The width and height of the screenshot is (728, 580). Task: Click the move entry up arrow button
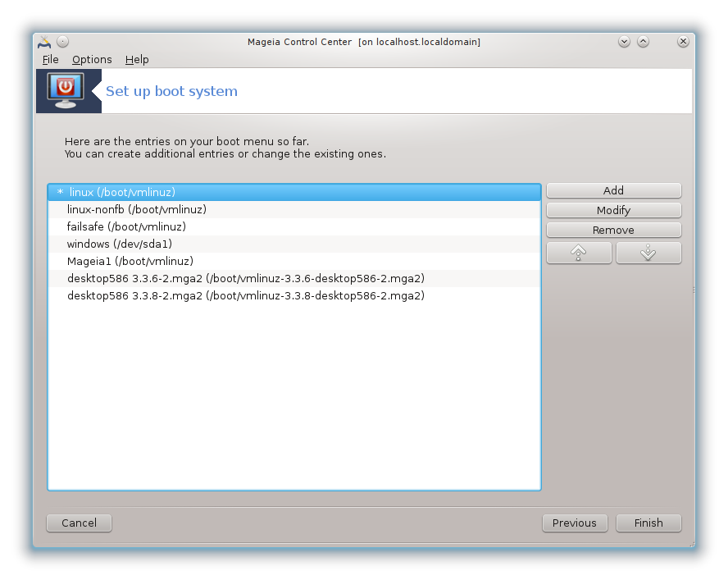click(x=579, y=253)
